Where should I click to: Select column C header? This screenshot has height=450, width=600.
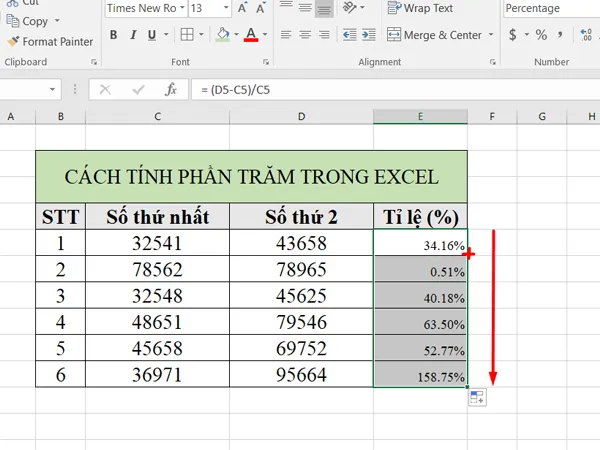coord(158,117)
